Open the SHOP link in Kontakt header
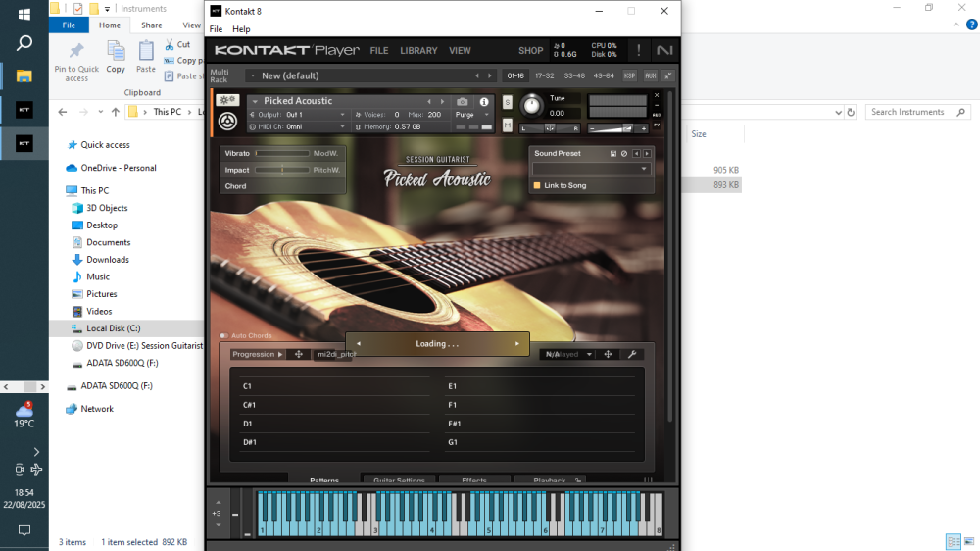Screen dimensions: 980x551 [530, 51]
